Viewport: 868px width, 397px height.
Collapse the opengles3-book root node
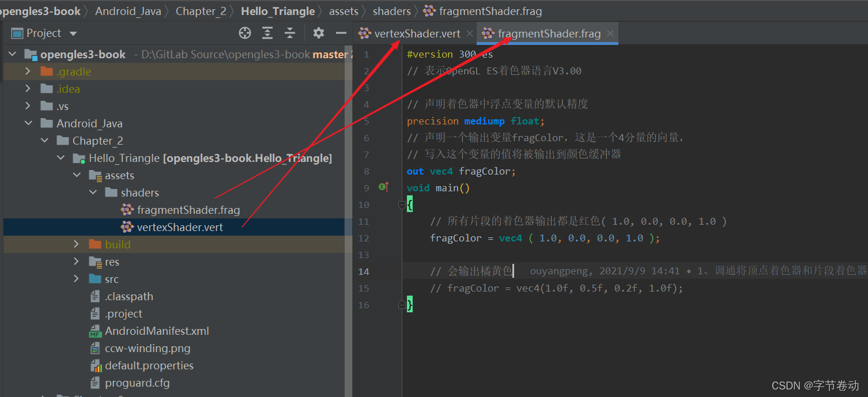point(12,54)
